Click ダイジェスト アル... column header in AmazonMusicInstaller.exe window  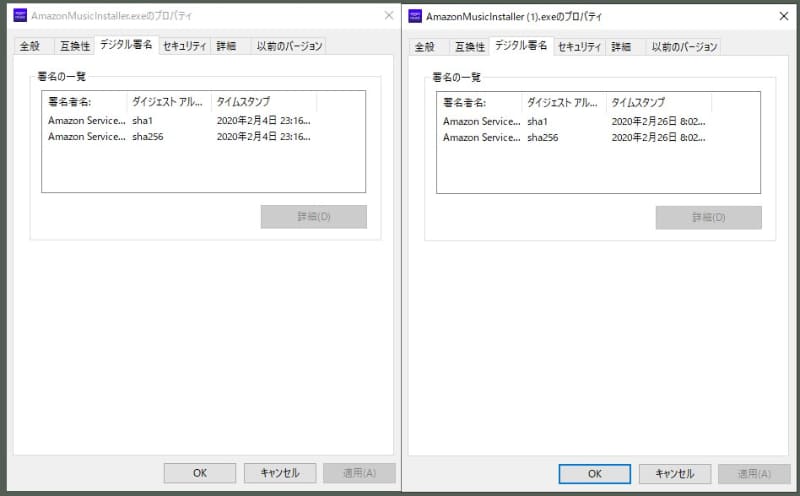tap(169, 102)
